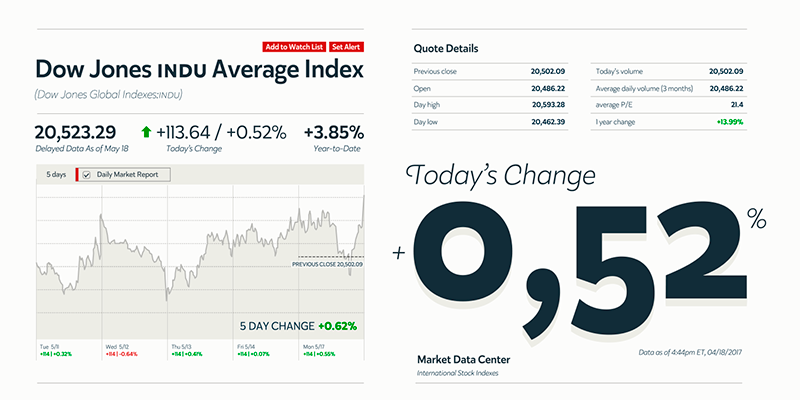Select the Wed 5/12 day label

(119, 347)
